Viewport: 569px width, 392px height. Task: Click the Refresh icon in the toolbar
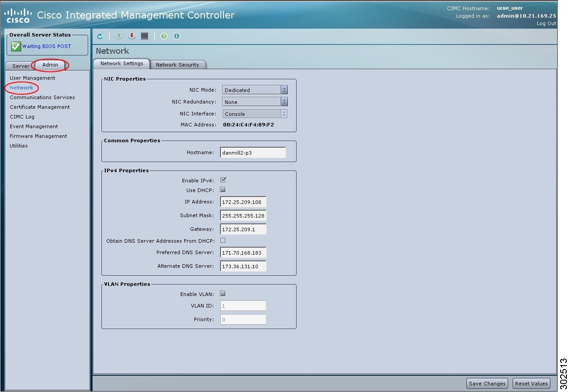coord(100,37)
